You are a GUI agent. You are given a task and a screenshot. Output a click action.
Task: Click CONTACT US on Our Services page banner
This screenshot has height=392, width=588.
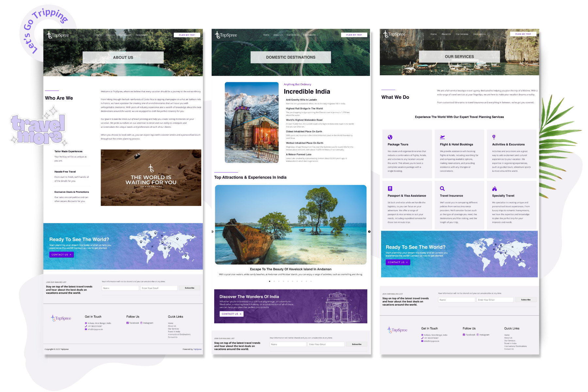[x=398, y=262]
